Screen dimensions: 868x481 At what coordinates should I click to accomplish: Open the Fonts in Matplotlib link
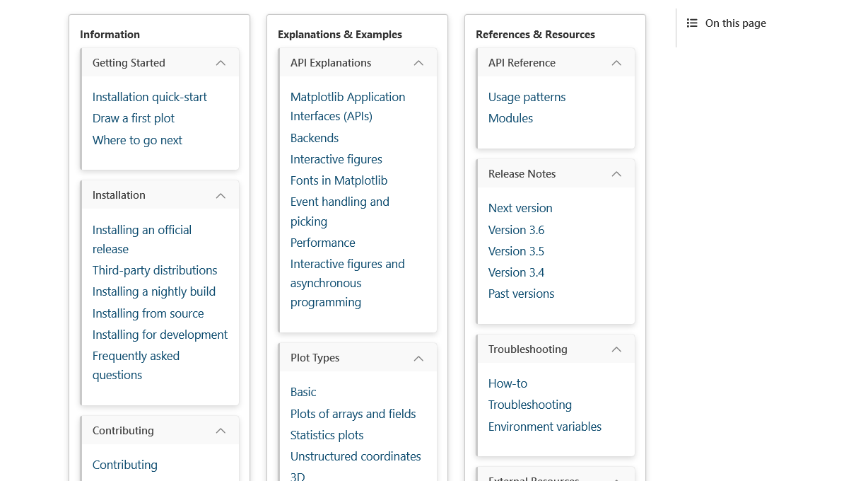[339, 180]
